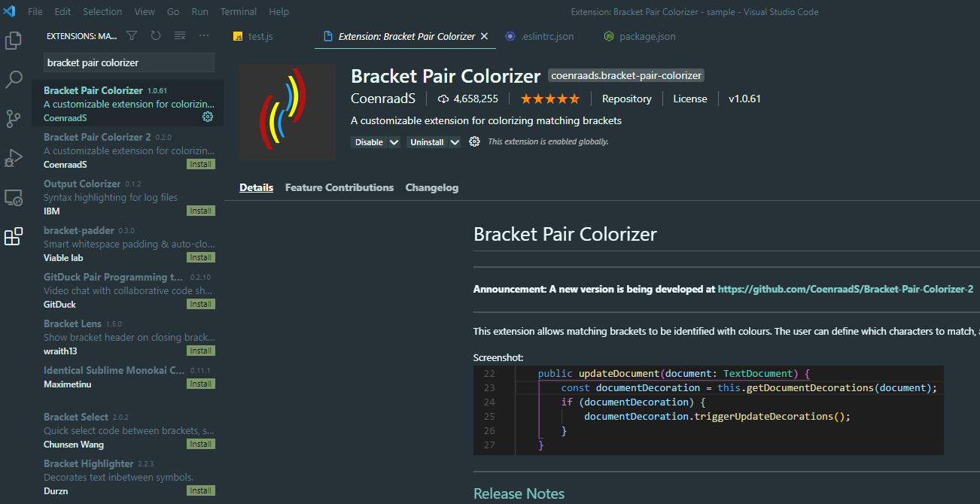Select Output Colorizer list entry
This screenshot has width=980, height=504.
click(x=127, y=197)
